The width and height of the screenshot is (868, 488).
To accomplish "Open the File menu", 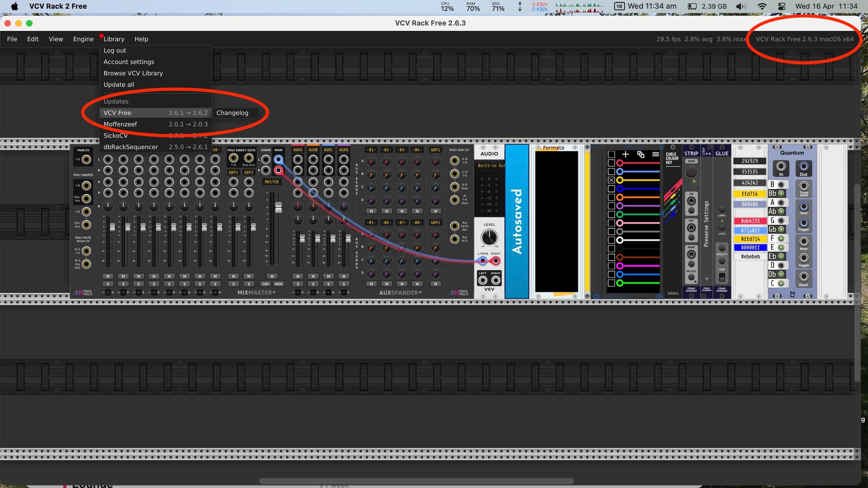I will pyautogui.click(x=12, y=39).
